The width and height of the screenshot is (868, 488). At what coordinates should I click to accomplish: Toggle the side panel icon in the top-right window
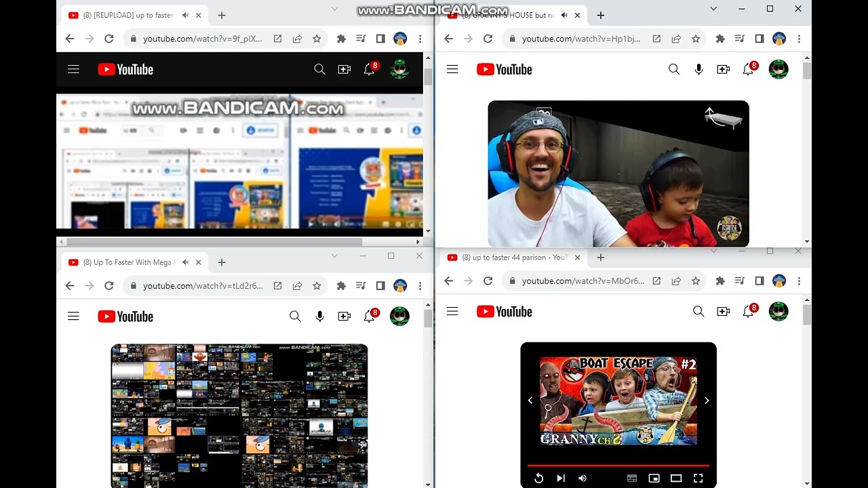pyautogui.click(x=759, y=39)
